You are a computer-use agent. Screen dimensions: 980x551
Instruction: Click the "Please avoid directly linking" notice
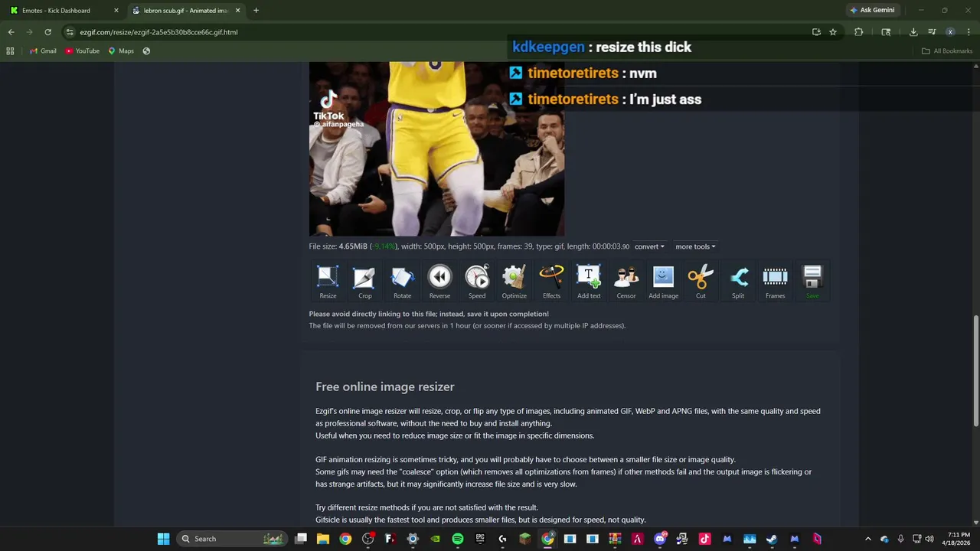click(429, 314)
